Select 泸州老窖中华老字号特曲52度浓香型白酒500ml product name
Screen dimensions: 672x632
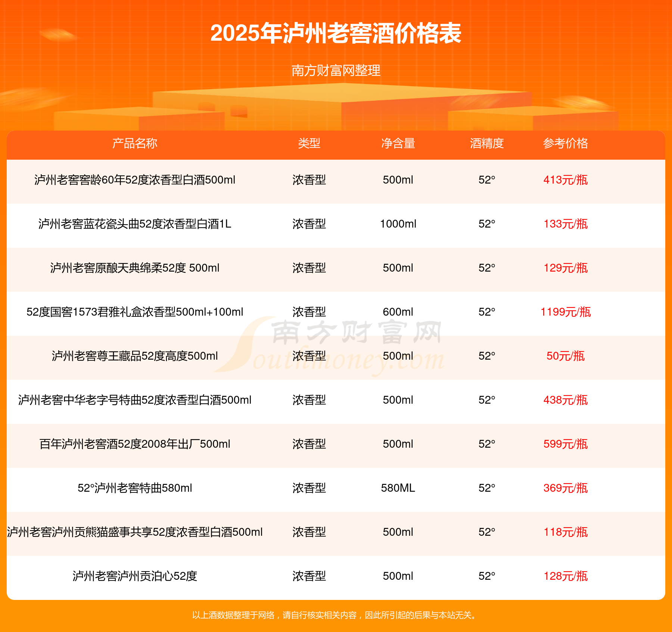click(135, 400)
